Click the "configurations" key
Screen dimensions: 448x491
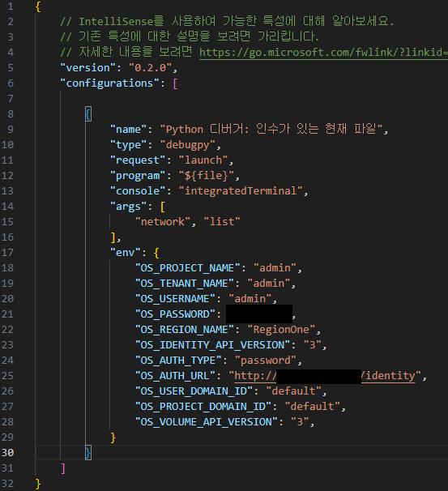pyautogui.click(x=109, y=83)
